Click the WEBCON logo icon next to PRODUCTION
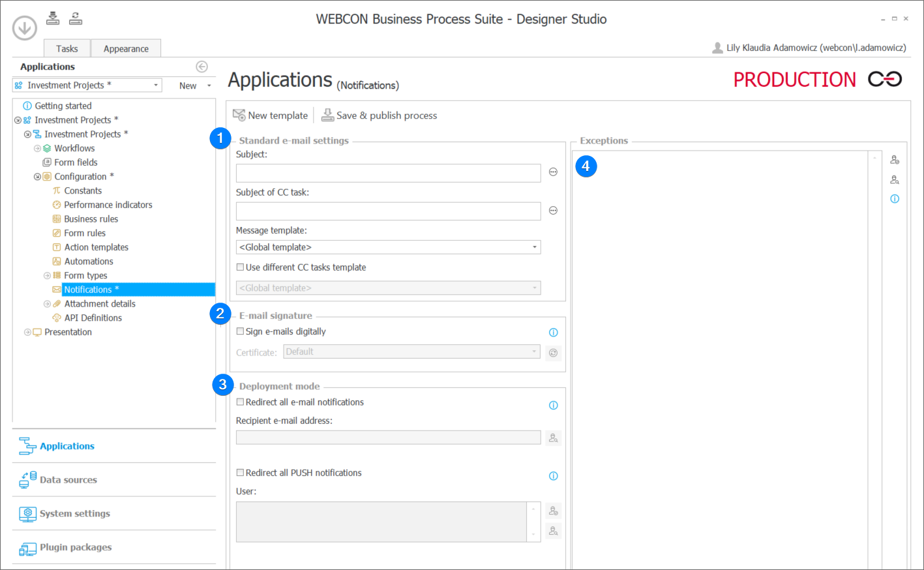 (x=885, y=79)
